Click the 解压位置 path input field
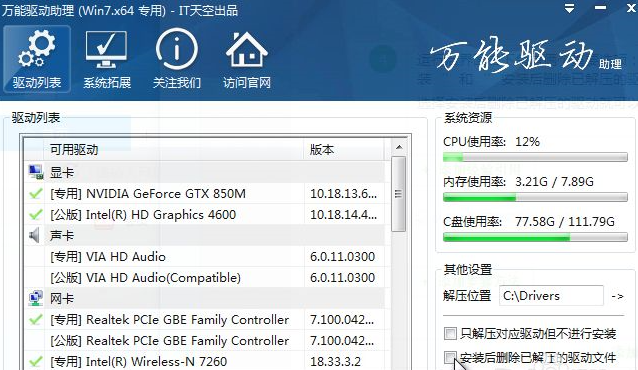 click(551, 296)
